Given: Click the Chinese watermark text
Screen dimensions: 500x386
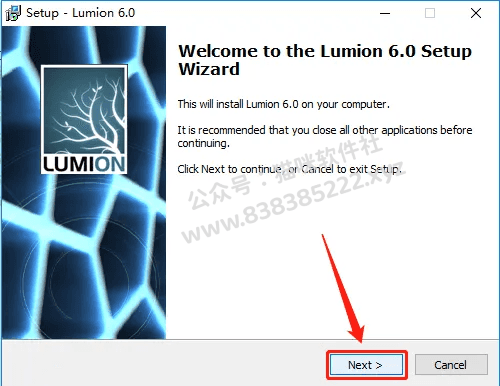Looking at the screenshot, I should click(287, 170).
